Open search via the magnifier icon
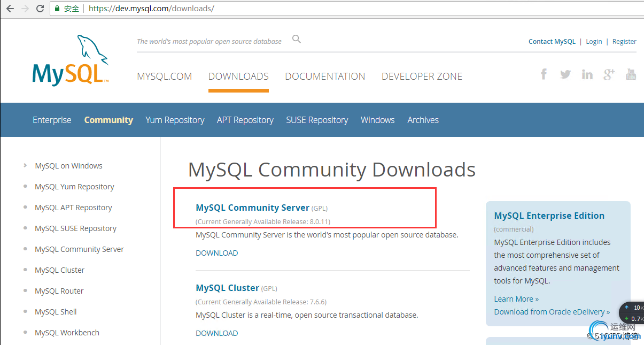Screen dimensions: 644x345 [297, 39]
